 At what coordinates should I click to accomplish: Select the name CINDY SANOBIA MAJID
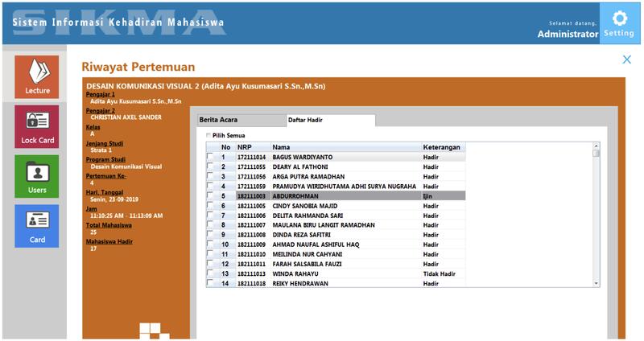click(305, 206)
